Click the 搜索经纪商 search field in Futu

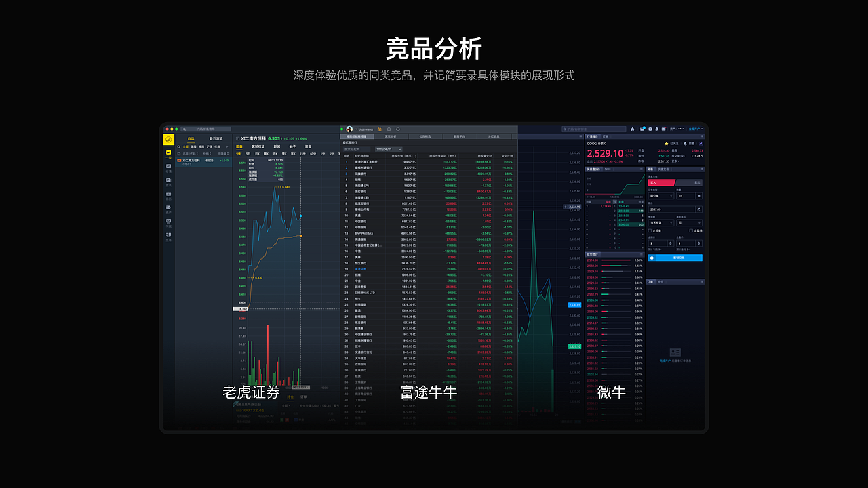[x=357, y=149]
